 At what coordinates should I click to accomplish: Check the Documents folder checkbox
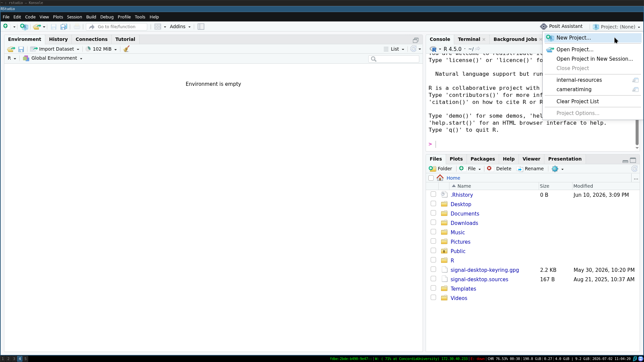pyautogui.click(x=433, y=213)
